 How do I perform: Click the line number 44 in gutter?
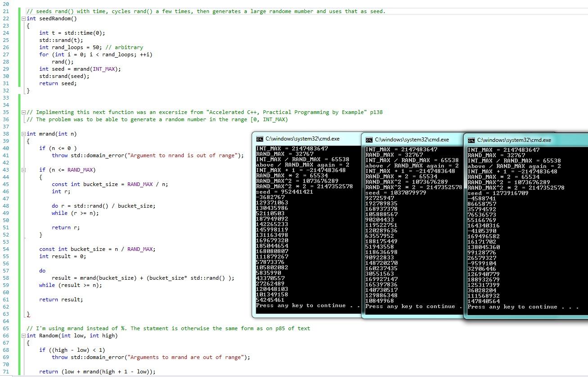[6, 177]
